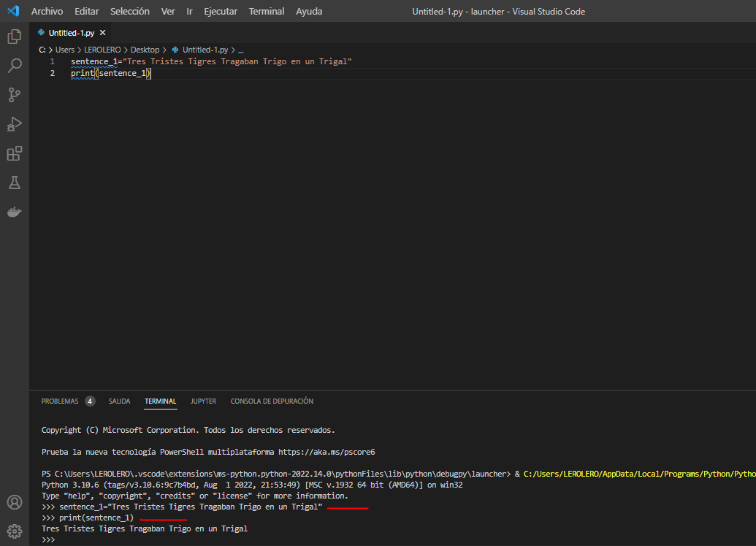Open the Docker view icon

click(14, 212)
